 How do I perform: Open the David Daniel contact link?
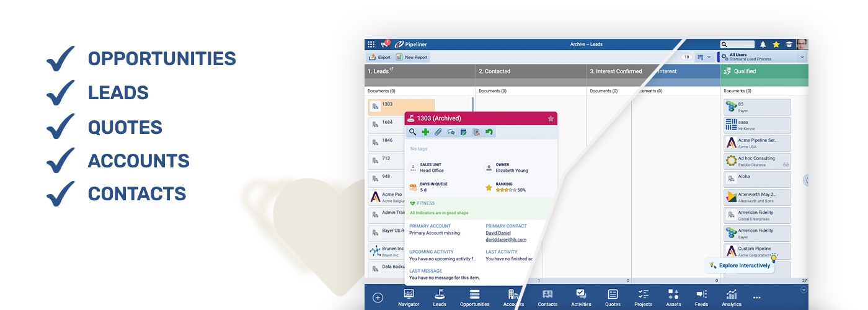pyautogui.click(x=498, y=233)
